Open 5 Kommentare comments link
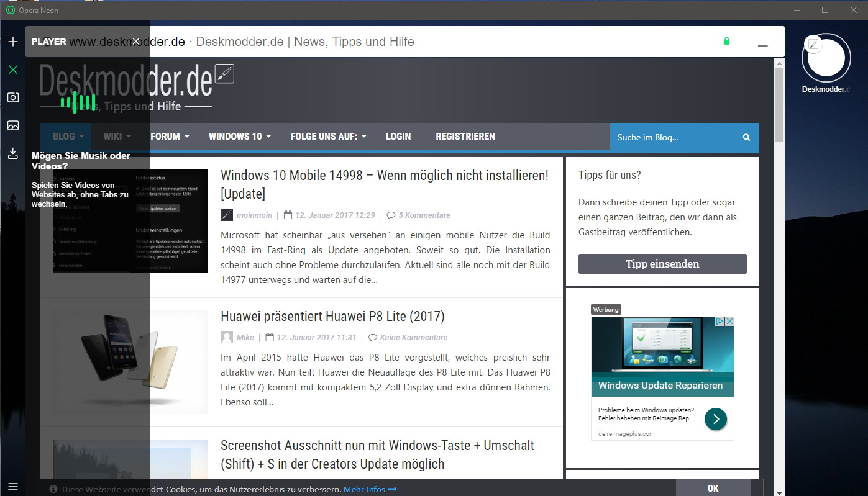This screenshot has width=868, height=496. coord(424,215)
